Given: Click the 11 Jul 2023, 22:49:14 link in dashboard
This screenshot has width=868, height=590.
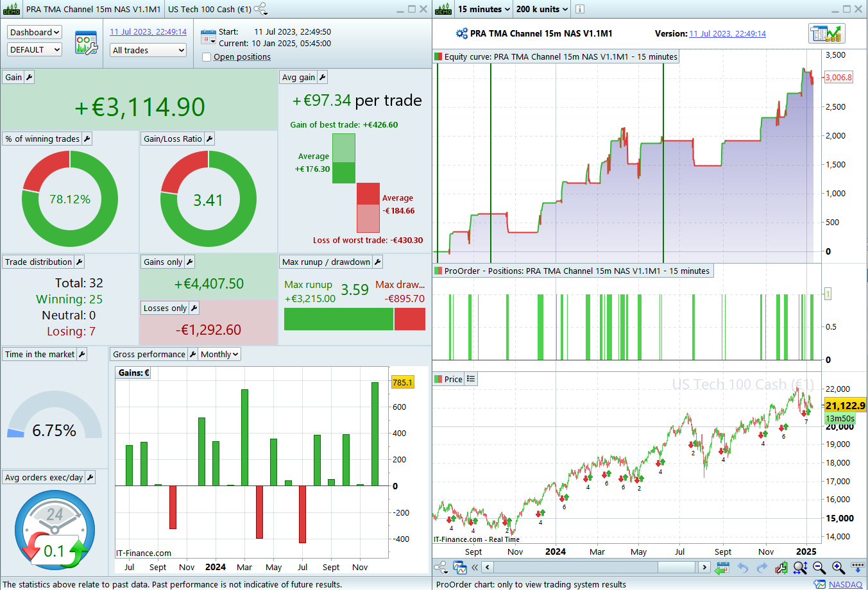Looking at the screenshot, I should [x=148, y=31].
